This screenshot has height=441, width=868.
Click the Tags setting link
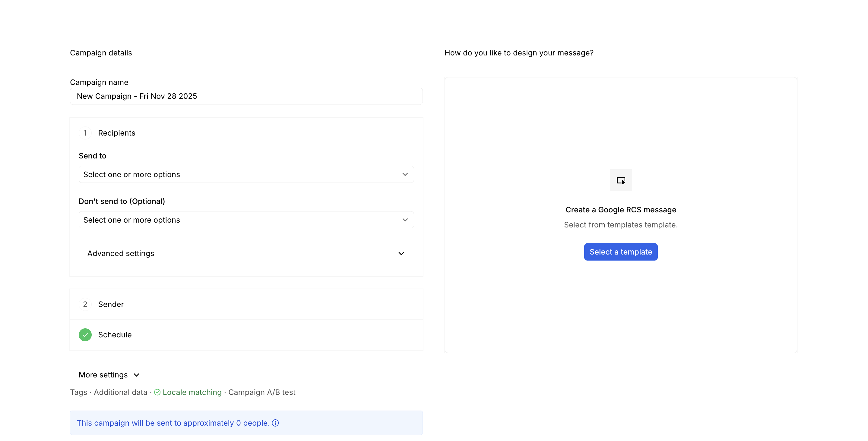pos(78,392)
